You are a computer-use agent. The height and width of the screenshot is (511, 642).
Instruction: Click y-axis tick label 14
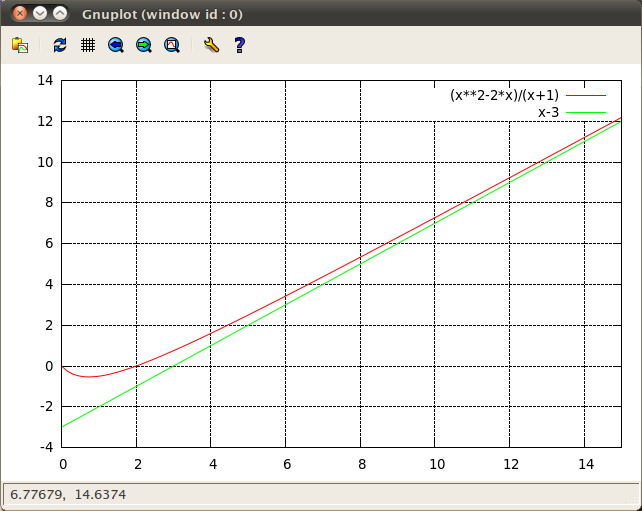tap(45, 80)
